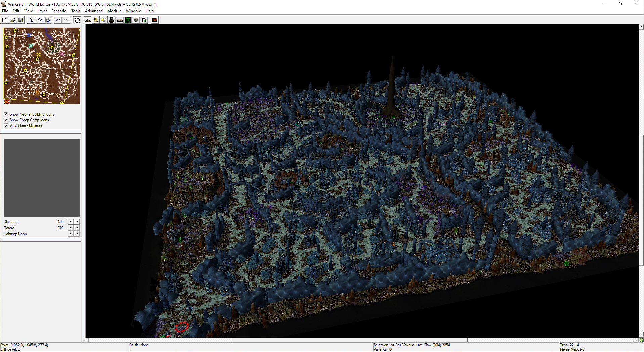The height and width of the screenshot is (352, 644).
Task: Click the 'Melee Map: No' status text
Action: [x=572, y=349]
